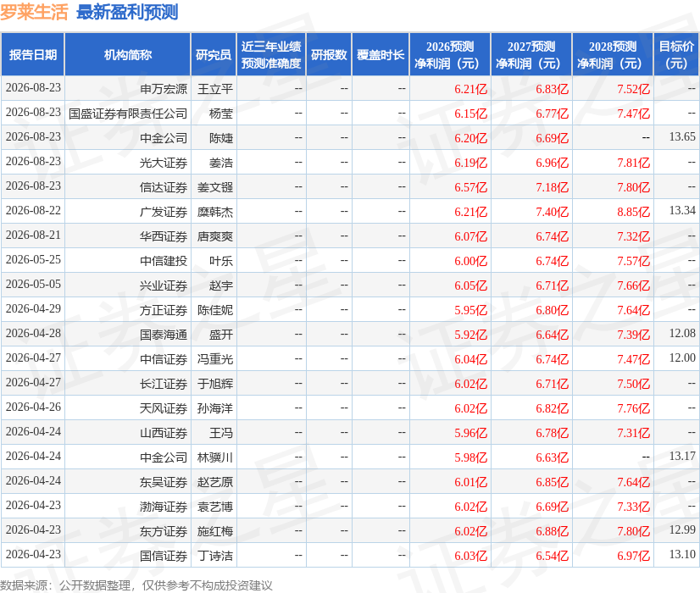Click the 研报数 column header
The height and width of the screenshot is (593, 700).
(x=329, y=55)
